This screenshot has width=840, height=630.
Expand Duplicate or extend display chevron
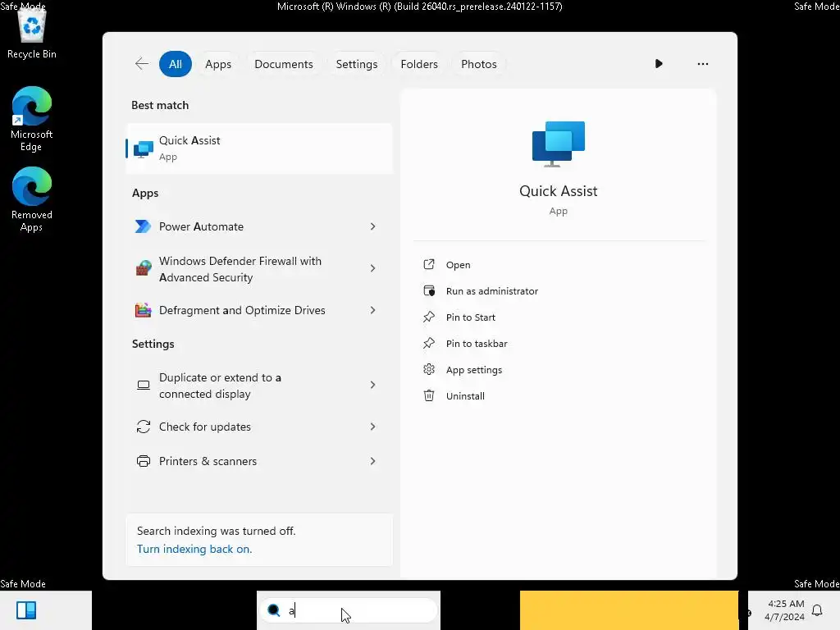pos(373,385)
